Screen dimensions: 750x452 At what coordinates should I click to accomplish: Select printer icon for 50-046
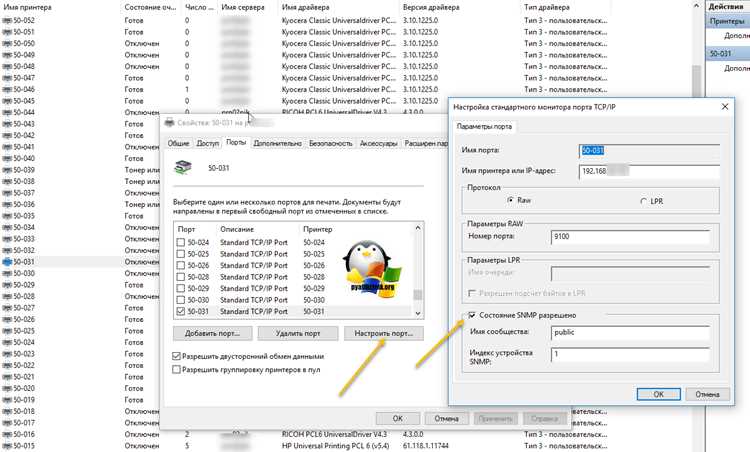7,89
